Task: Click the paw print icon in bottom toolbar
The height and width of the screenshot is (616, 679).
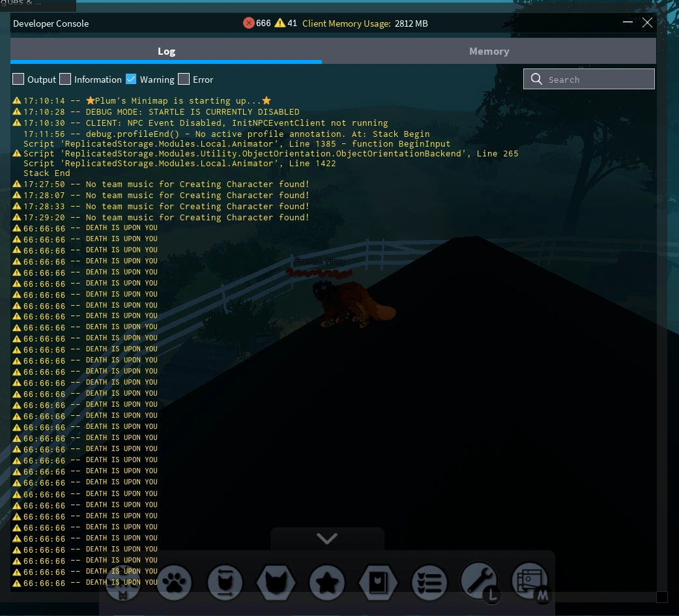Action: 173,582
